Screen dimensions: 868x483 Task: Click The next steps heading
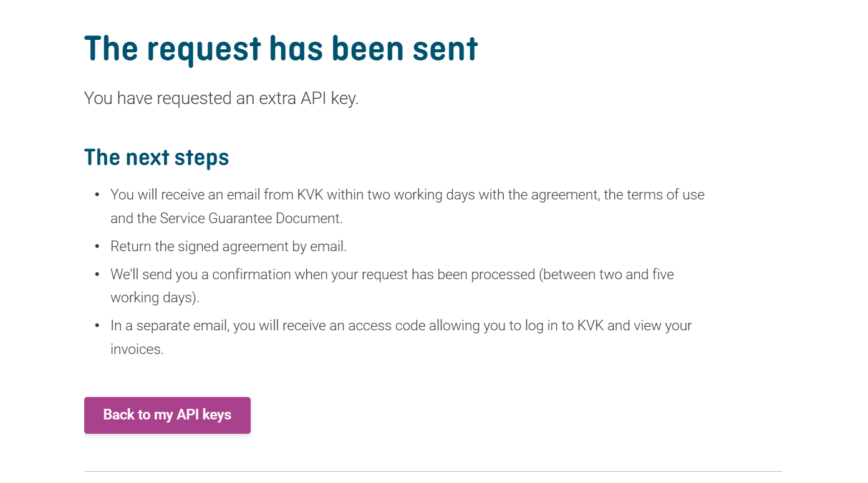click(157, 158)
